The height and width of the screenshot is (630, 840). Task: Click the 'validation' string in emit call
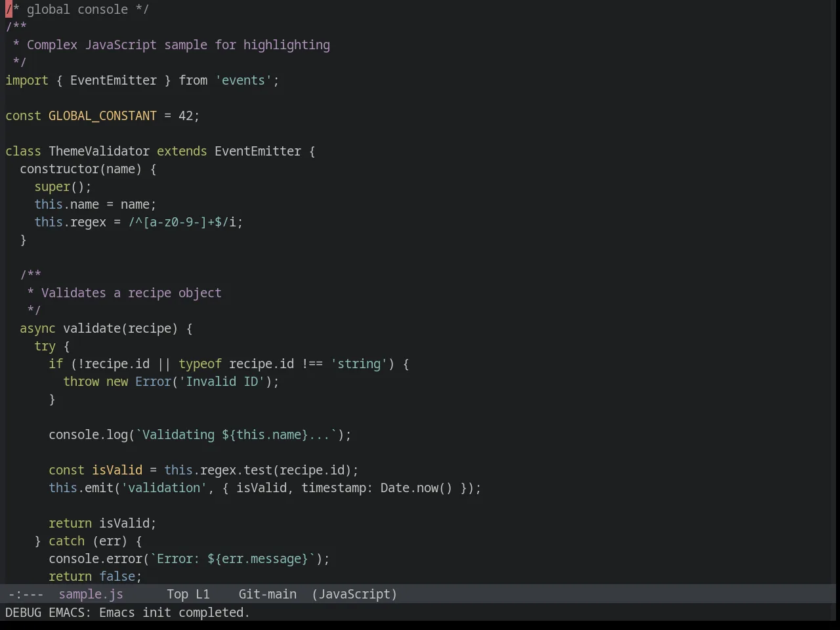click(164, 488)
